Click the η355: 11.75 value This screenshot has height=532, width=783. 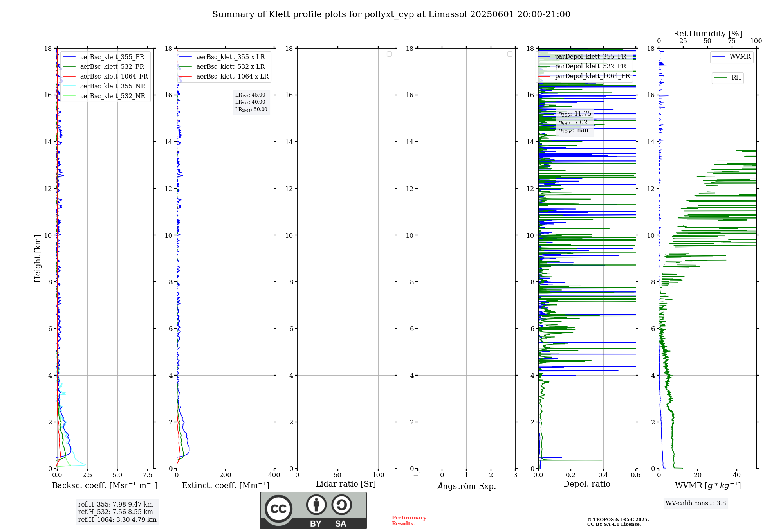click(x=575, y=114)
